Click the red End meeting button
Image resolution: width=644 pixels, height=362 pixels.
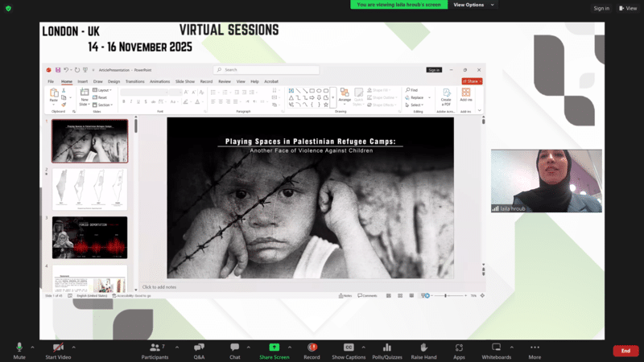click(x=625, y=351)
